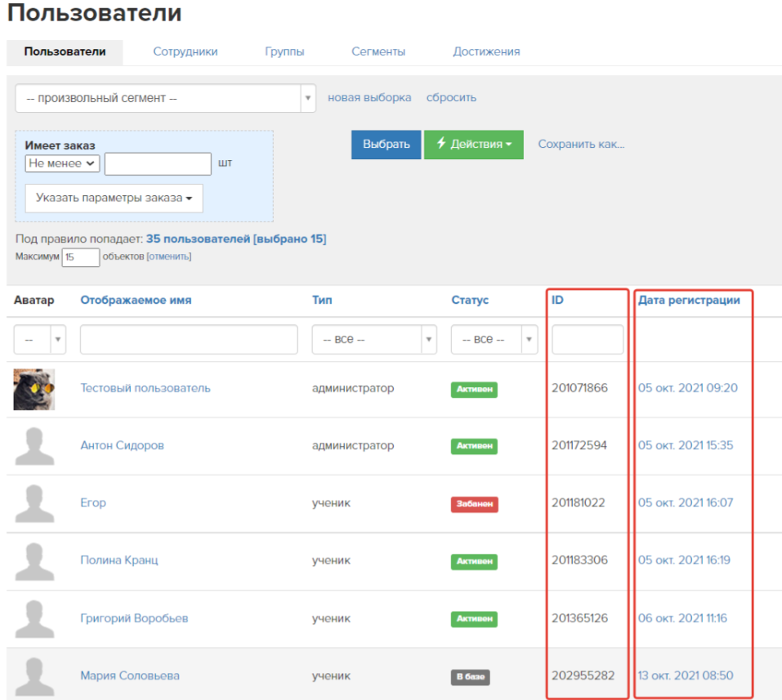Open the Тестовый пользователь profile link
782x700 pixels.
(x=145, y=389)
